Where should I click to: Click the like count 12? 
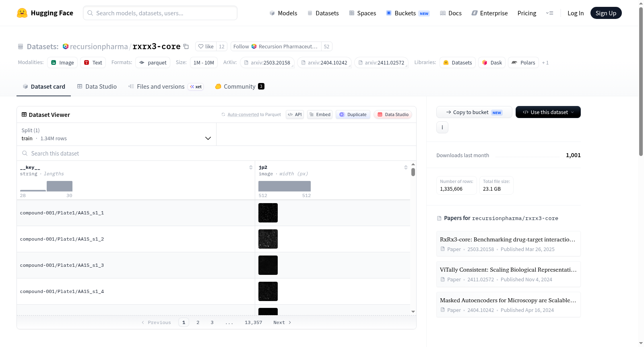221,46
